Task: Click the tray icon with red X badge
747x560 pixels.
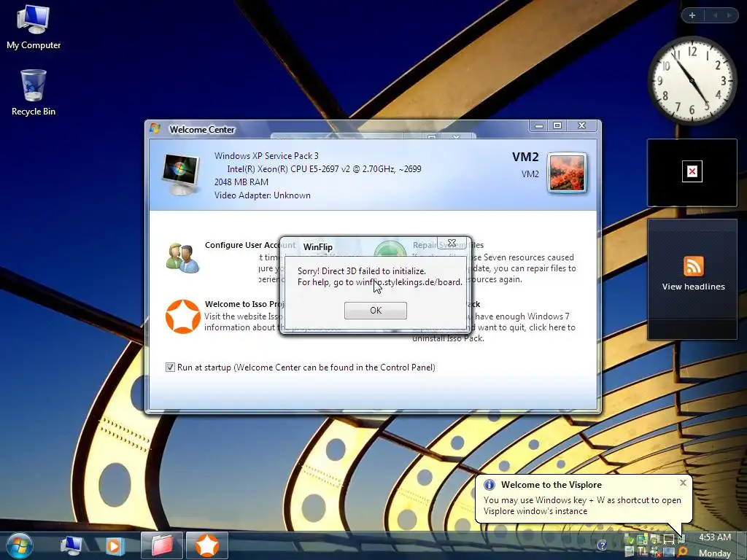Action: tap(656, 553)
